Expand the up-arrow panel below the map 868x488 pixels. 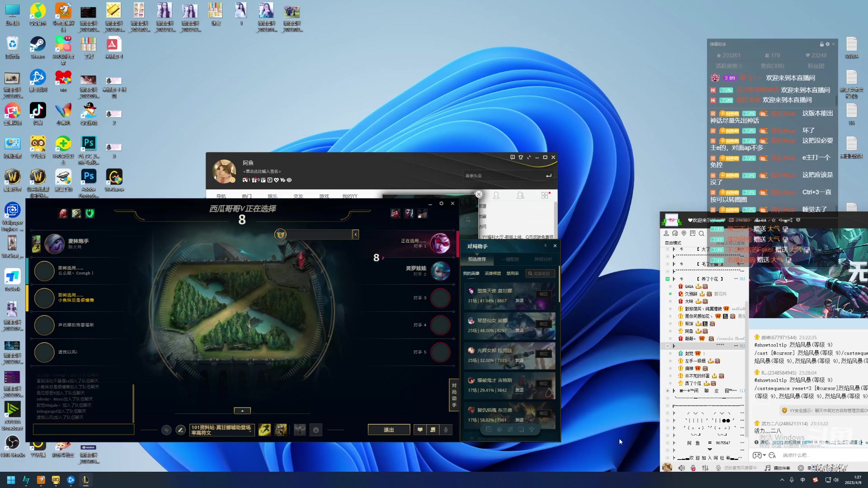242,411
